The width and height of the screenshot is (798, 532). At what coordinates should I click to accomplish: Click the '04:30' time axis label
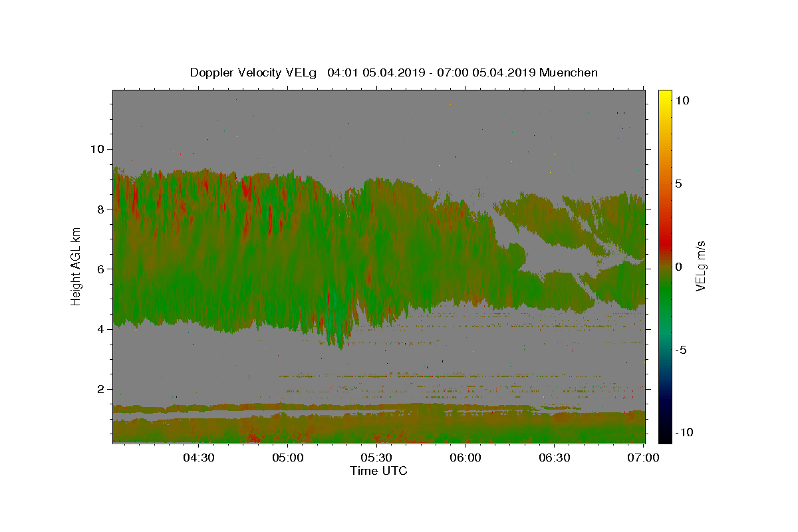[x=198, y=458]
